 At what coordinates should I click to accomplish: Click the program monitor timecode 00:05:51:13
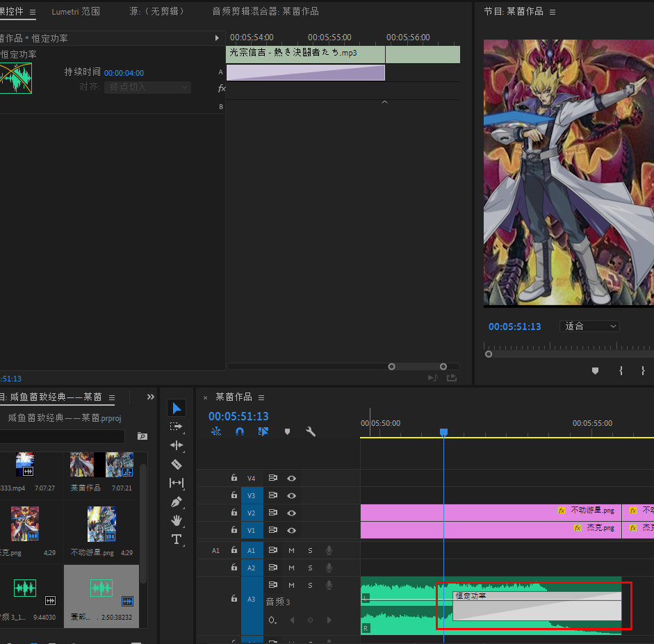[x=515, y=327]
